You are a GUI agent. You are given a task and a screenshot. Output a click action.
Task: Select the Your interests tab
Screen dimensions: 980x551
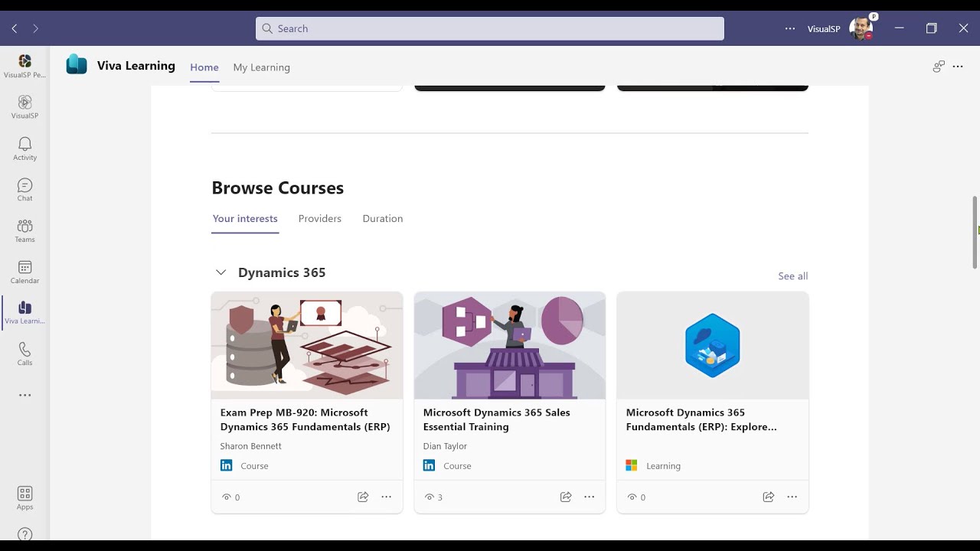coord(245,218)
